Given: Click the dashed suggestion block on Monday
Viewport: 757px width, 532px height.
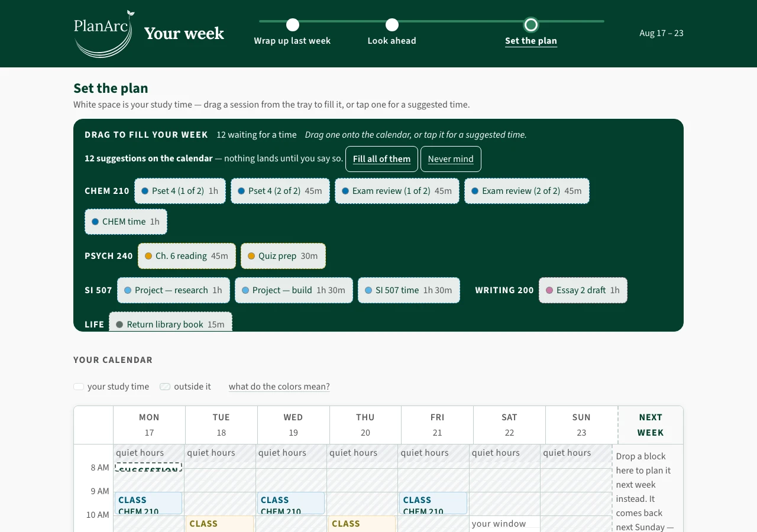Looking at the screenshot, I should 148,467.
